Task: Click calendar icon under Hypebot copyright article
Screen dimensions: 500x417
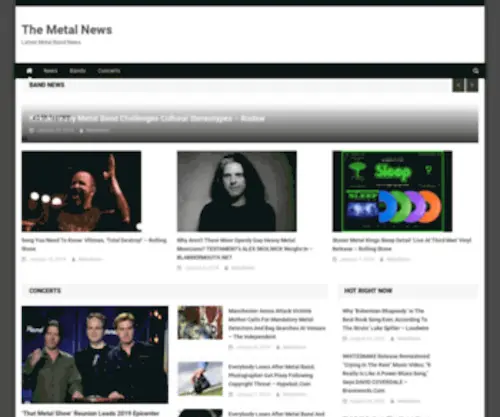Action: point(231,394)
